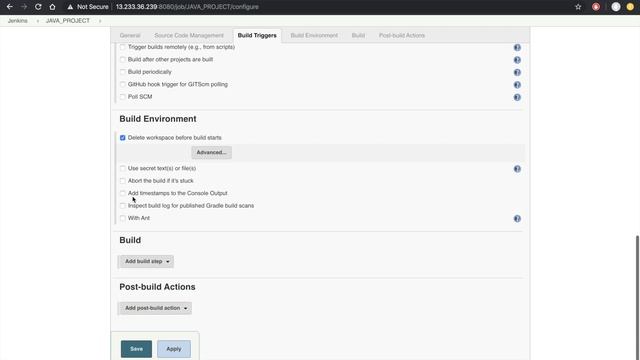Open the Post-build Actions tab

(x=402, y=36)
